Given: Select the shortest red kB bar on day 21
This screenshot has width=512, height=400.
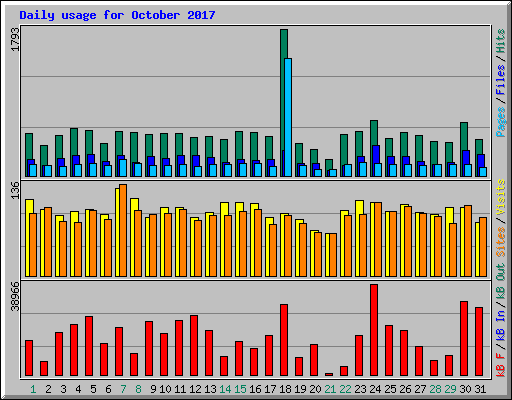Looking at the screenshot, I should [329, 374].
